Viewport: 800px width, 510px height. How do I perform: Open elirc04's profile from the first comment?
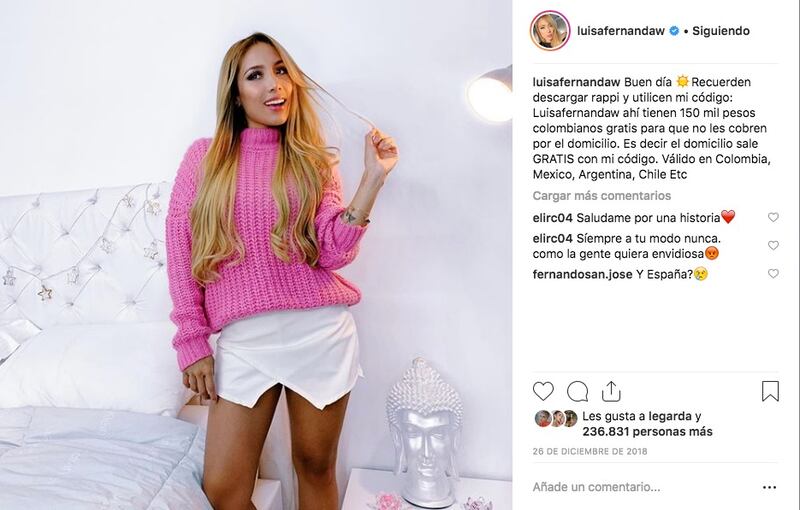[553, 218]
